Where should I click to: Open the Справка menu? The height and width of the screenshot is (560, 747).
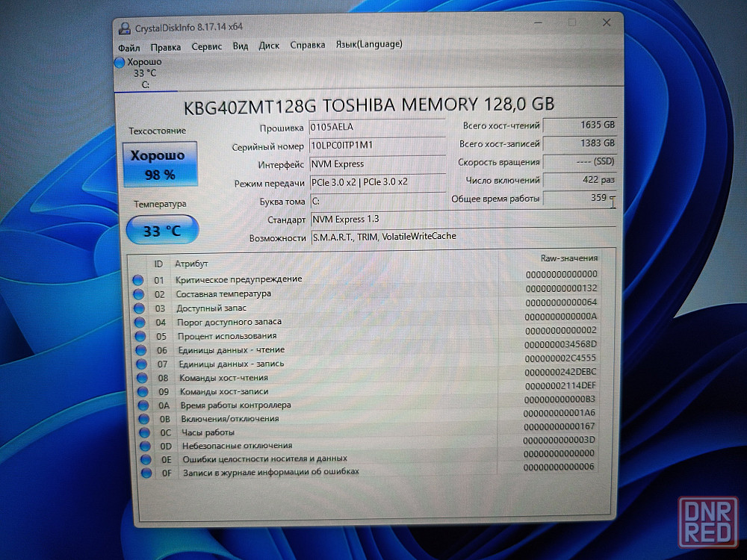click(x=307, y=46)
